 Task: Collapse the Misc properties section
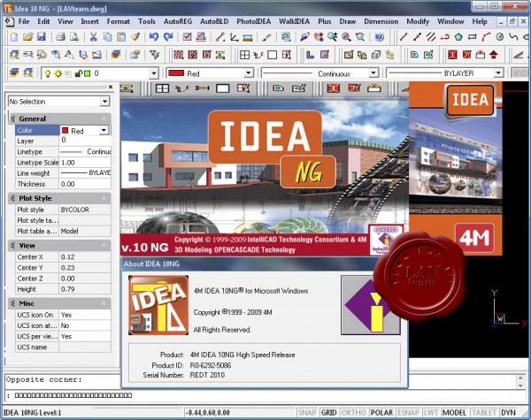click(x=104, y=303)
